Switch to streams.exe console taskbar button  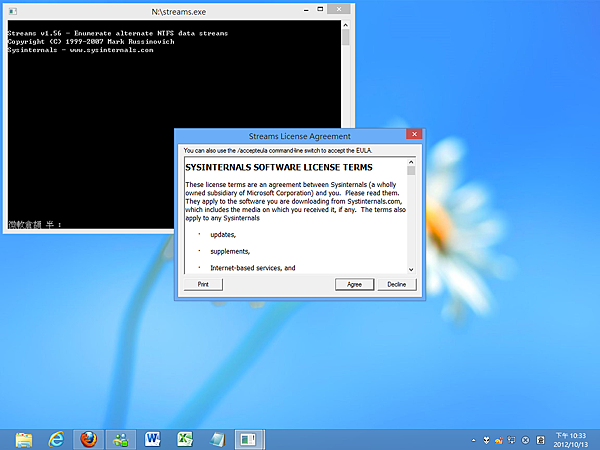point(249,439)
